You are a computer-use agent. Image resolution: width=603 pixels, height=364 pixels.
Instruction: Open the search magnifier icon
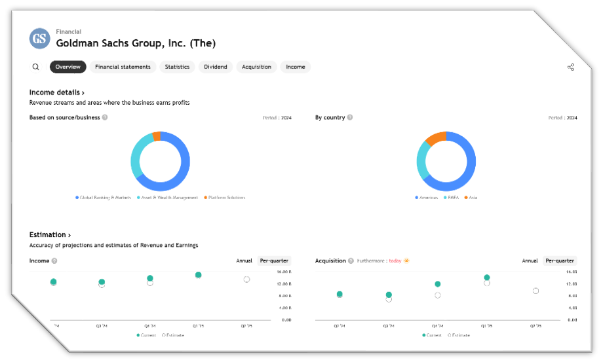[36, 67]
